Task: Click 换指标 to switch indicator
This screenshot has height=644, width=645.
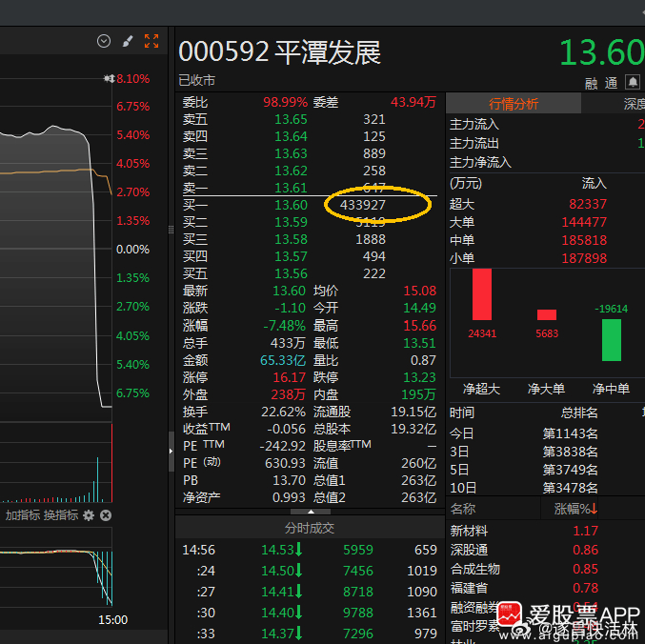Action: click(x=61, y=515)
